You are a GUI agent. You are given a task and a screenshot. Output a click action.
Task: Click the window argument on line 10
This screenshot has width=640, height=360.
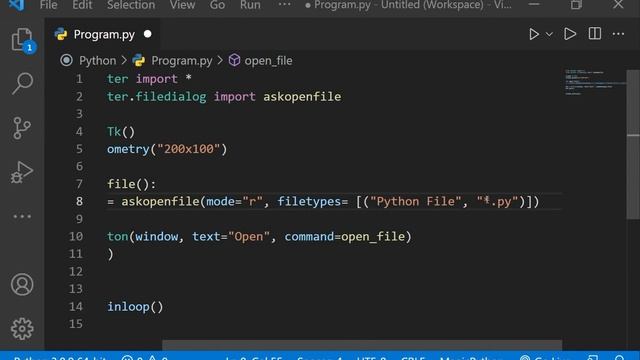(x=157, y=237)
